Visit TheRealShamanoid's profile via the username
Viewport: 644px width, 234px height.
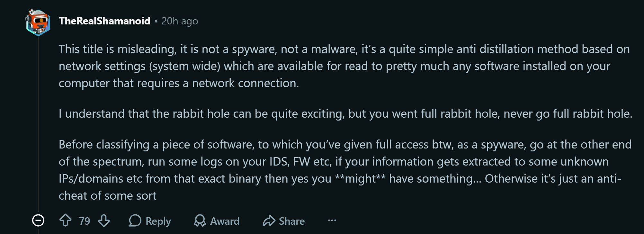click(104, 21)
